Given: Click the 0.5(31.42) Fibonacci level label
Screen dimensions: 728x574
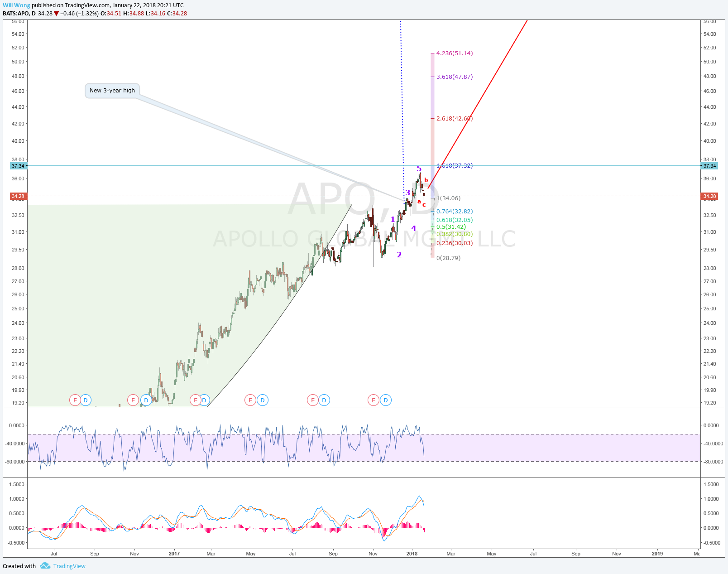Looking at the screenshot, I should point(451,227).
